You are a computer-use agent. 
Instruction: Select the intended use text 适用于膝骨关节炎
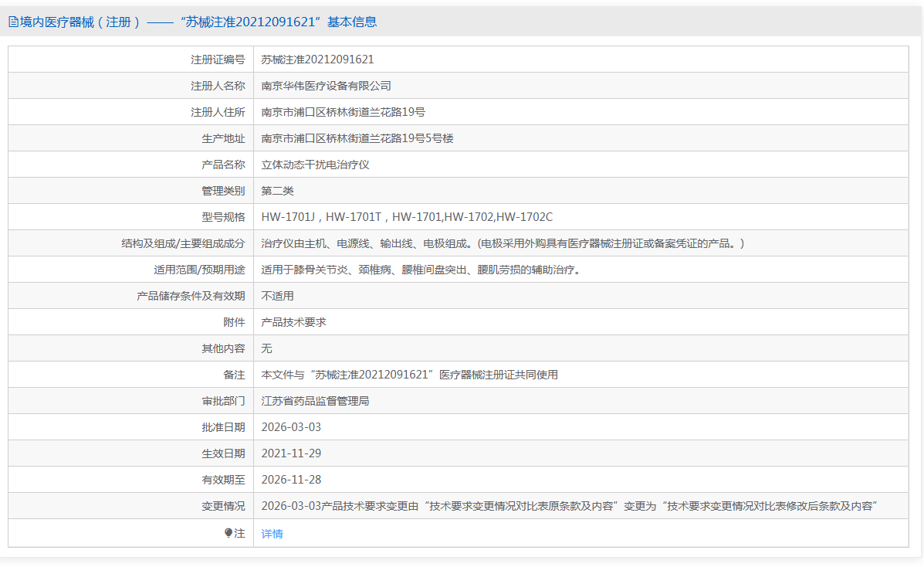(x=422, y=270)
